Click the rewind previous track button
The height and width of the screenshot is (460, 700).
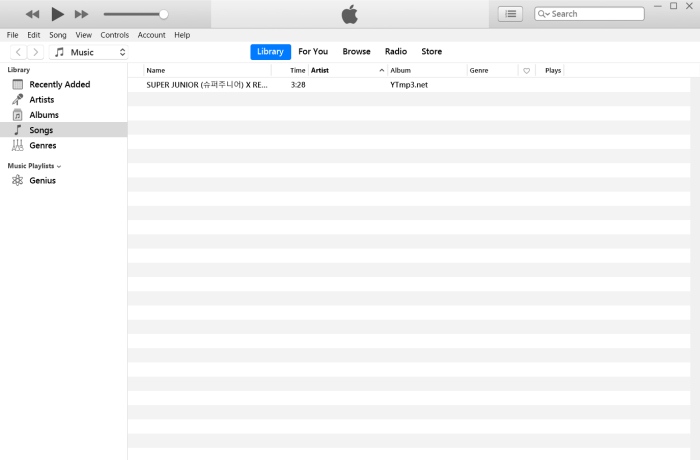[x=32, y=14]
